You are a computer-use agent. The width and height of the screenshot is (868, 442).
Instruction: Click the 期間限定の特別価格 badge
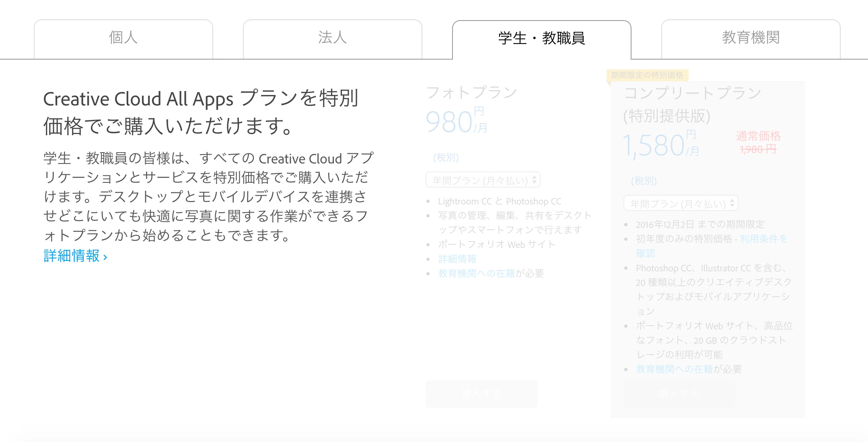(x=647, y=75)
